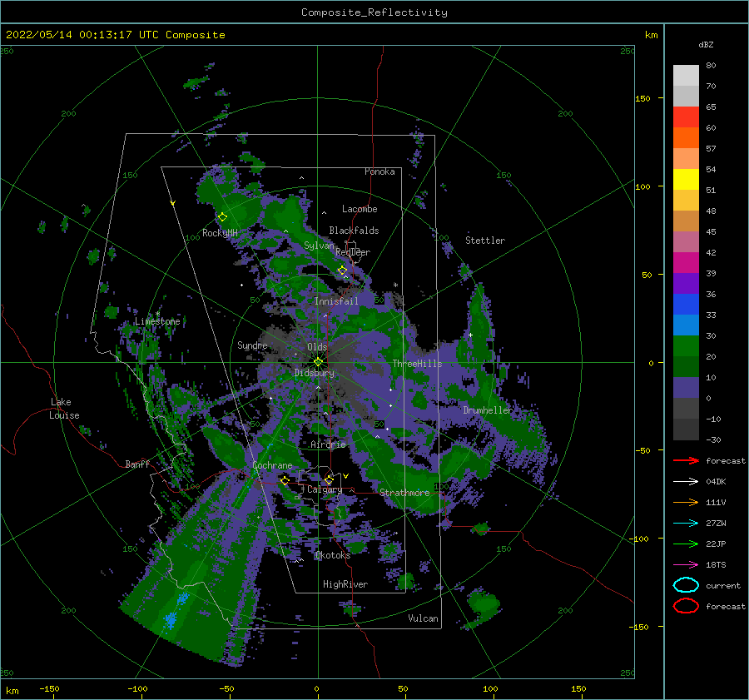The width and height of the screenshot is (749, 700).
Task: Click the Lake Louise label
Action: [x=64, y=409]
